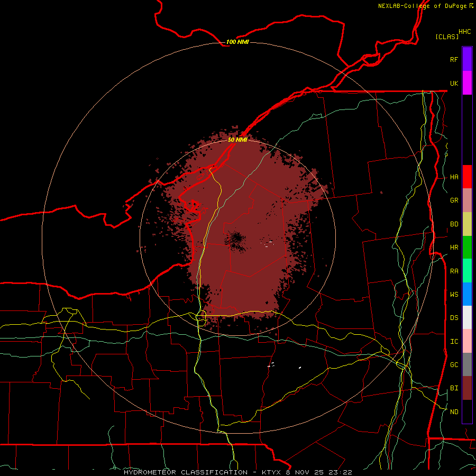This screenshot has width=476, height=476.
Task: Click the ND black legend swatch
Action: tap(467, 411)
